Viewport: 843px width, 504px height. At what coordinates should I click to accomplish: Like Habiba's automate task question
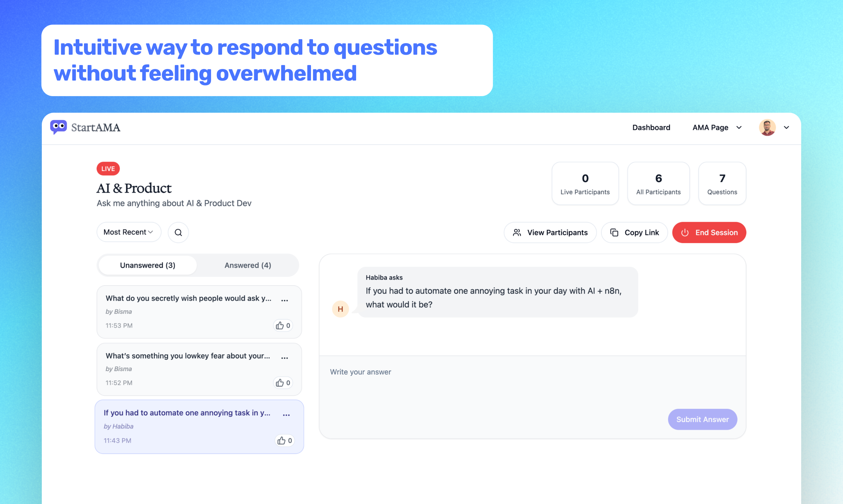click(284, 440)
